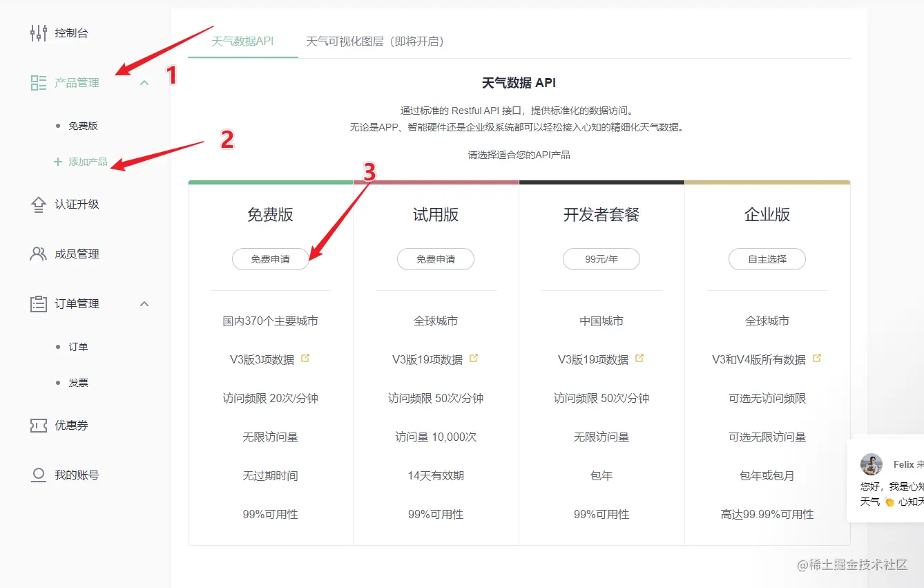Open 订单 submenu item

tap(78, 347)
